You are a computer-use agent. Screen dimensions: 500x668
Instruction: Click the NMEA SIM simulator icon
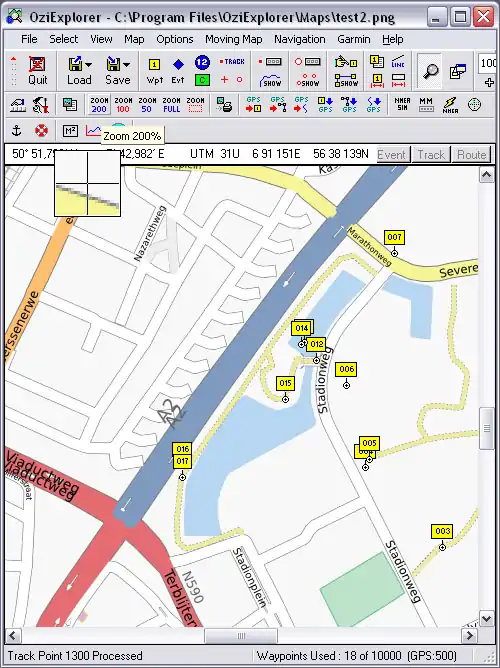pos(402,104)
